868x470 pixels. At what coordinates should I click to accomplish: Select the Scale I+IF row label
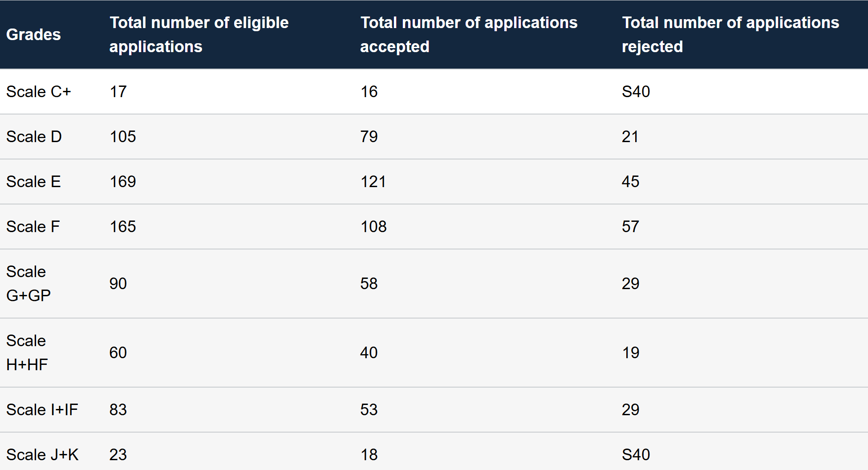[x=42, y=410]
